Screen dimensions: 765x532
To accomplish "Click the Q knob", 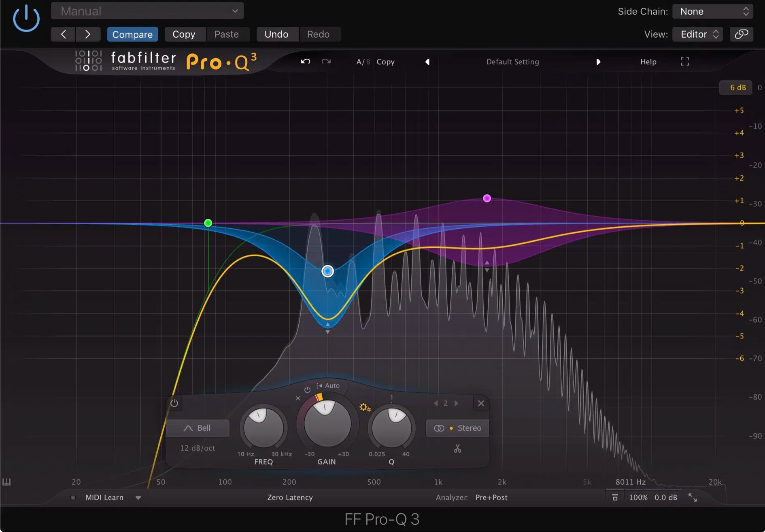I will point(391,427).
